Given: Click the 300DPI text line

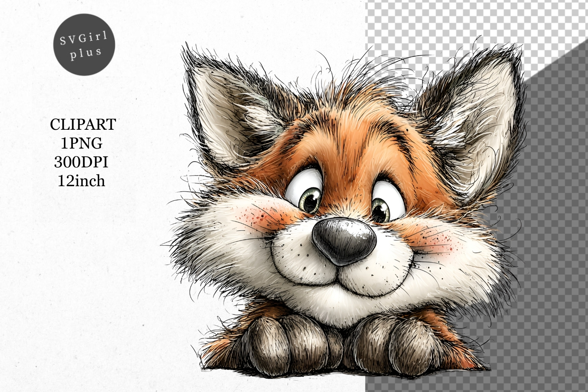Looking at the screenshot, I should pyautogui.click(x=81, y=162).
